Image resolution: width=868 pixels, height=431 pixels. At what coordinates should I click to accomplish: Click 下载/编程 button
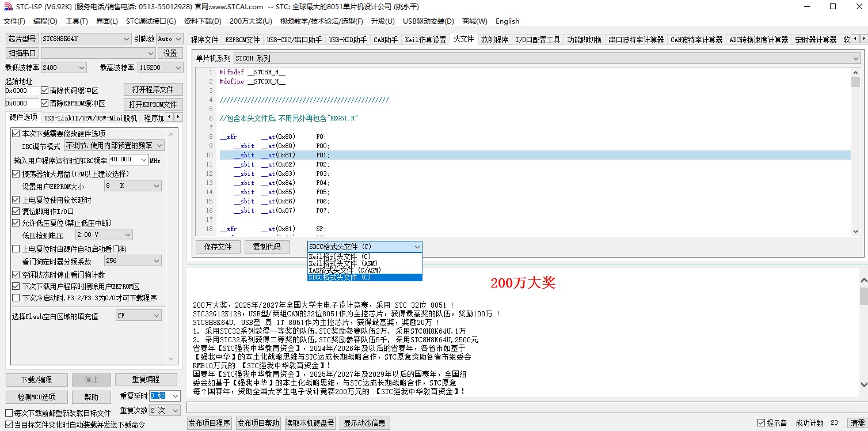36,380
